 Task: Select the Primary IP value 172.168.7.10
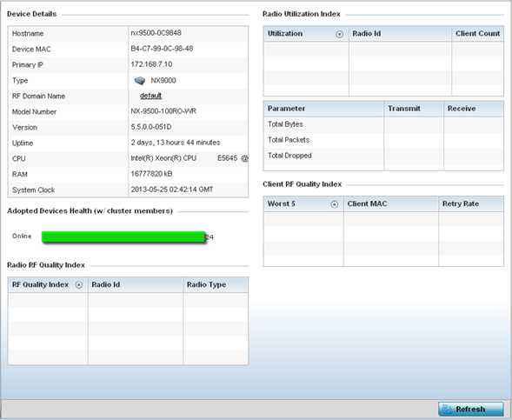(151, 64)
